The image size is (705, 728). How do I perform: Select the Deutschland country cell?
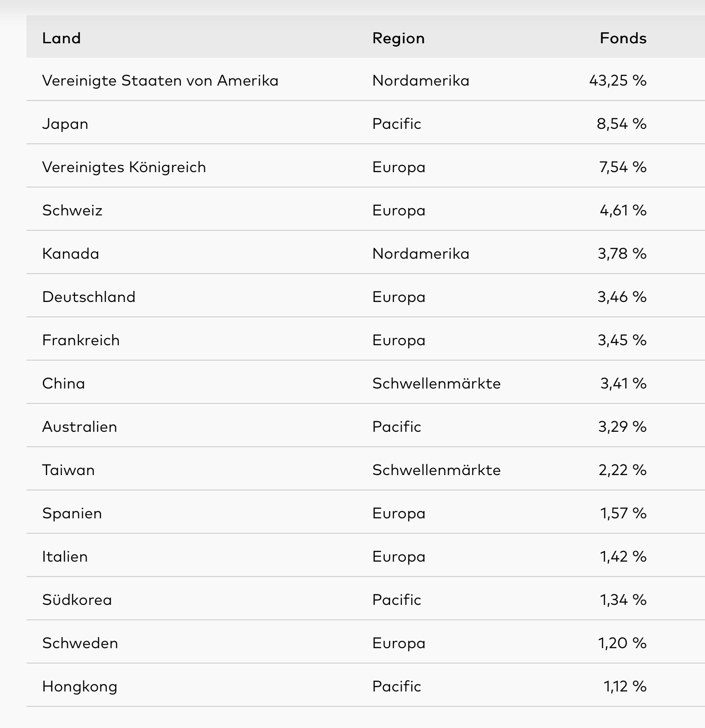(88, 297)
